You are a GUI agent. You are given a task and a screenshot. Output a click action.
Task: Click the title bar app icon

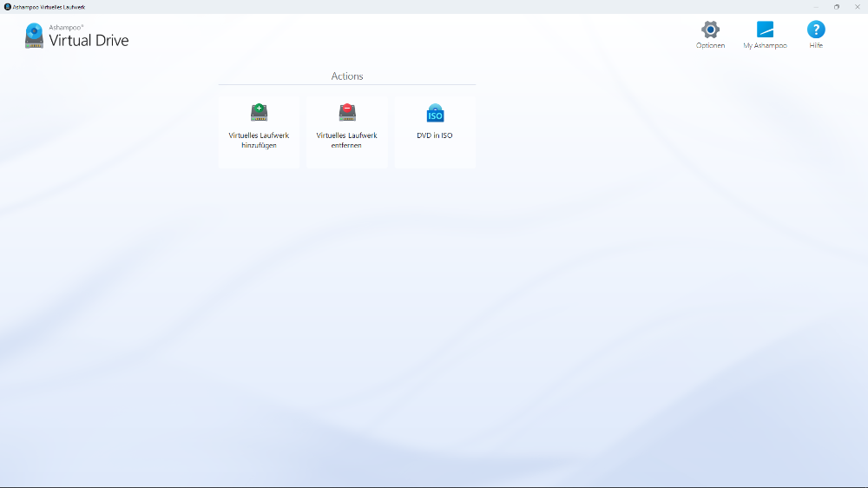click(x=7, y=7)
